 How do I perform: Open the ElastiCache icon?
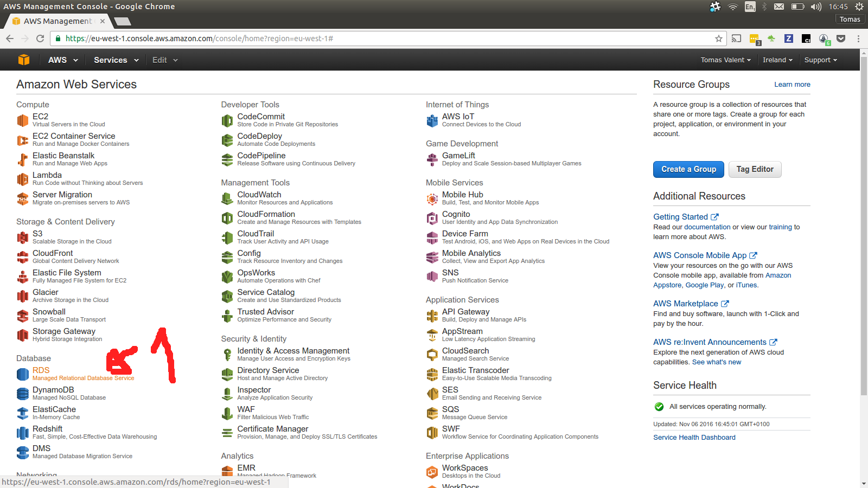pos(22,413)
